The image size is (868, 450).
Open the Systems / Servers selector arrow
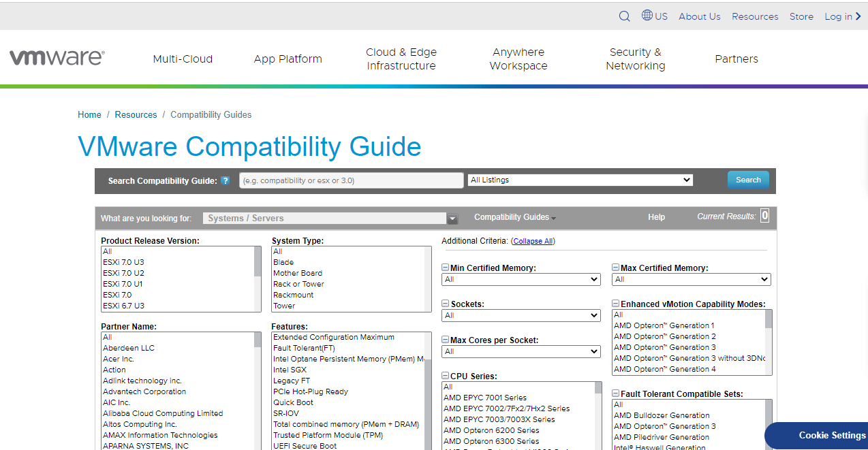[x=452, y=218]
